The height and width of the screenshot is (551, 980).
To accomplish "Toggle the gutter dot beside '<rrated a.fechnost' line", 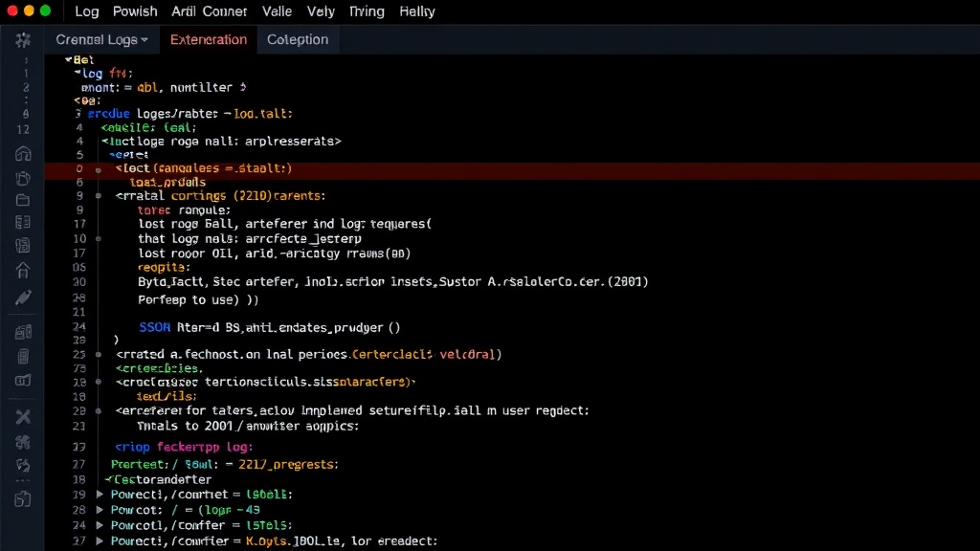I will (99, 354).
